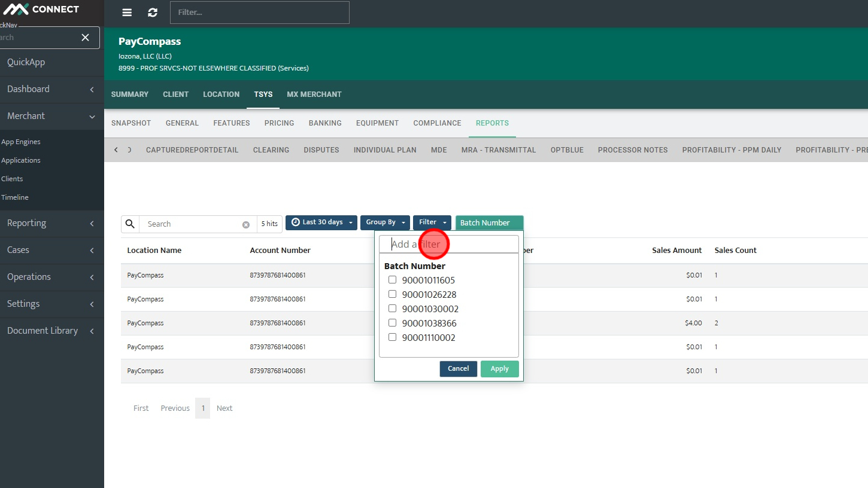
Task: Click the Cancel button
Action: [x=459, y=369]
